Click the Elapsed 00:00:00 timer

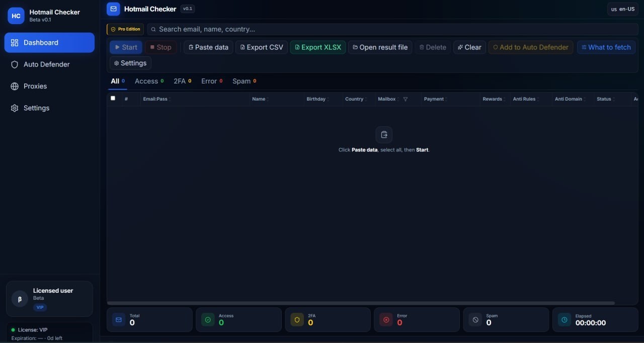[591, 323]
